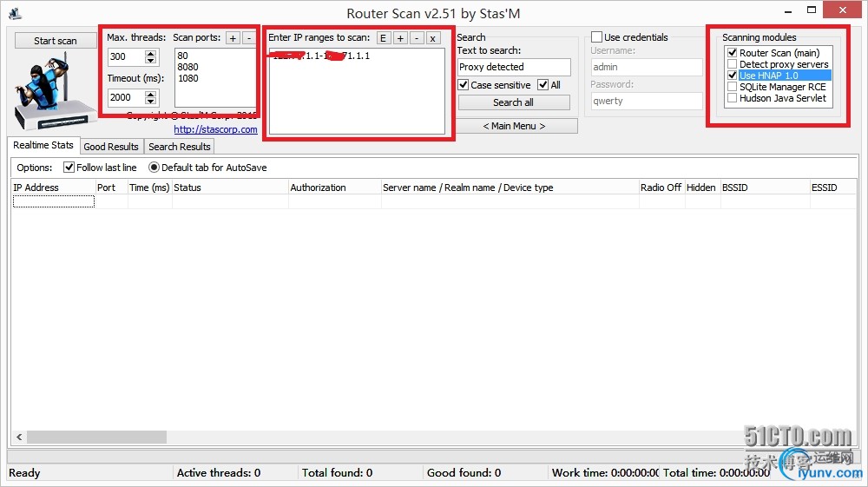868x487 pixels.
Task: Sort by the BSSID column header
Action: point(765,188)
